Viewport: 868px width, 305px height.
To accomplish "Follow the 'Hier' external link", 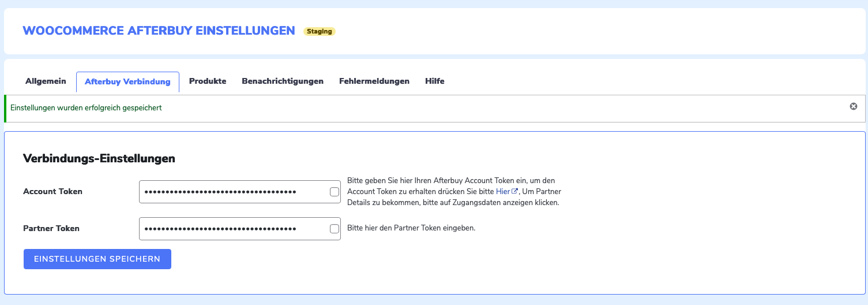I will (x=507, y=191).
